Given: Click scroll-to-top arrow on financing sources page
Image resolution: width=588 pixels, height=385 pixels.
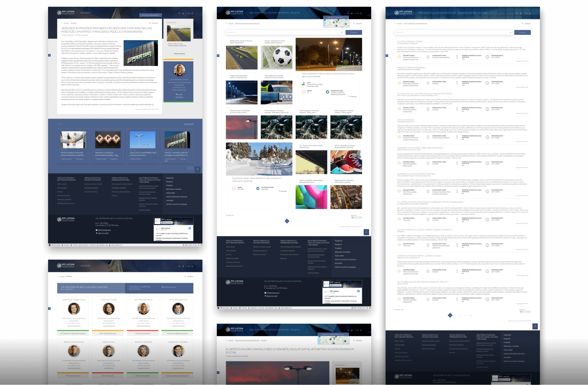Looking at the screenshot, I should tap(535, 326).
